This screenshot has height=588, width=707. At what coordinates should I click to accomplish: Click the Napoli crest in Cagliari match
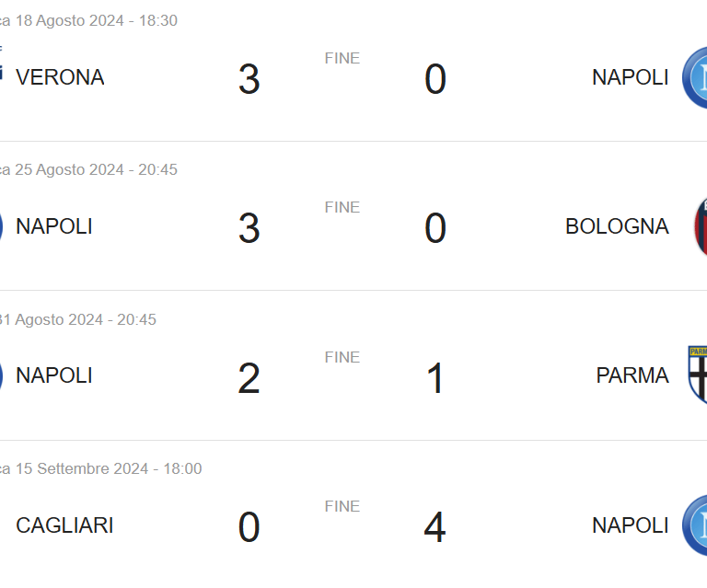(x=695, y=525)
